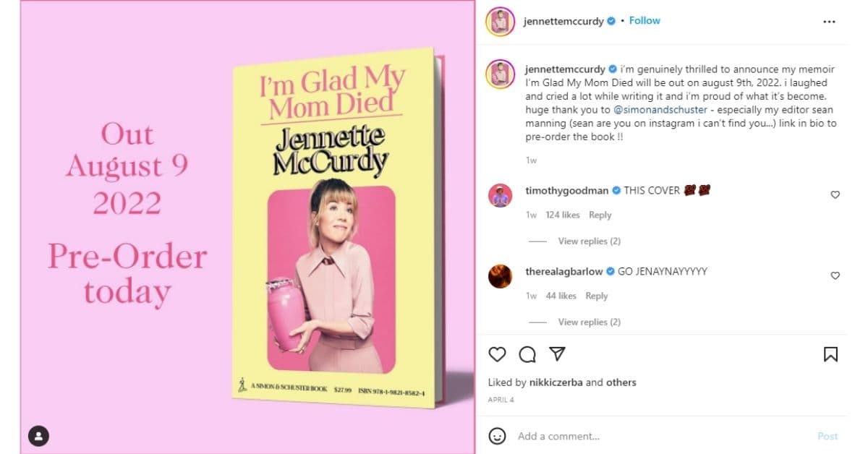This screenshot has height=454, width=868.
Task: Open comments via the speech bubble icon
Action: [527, 355]
